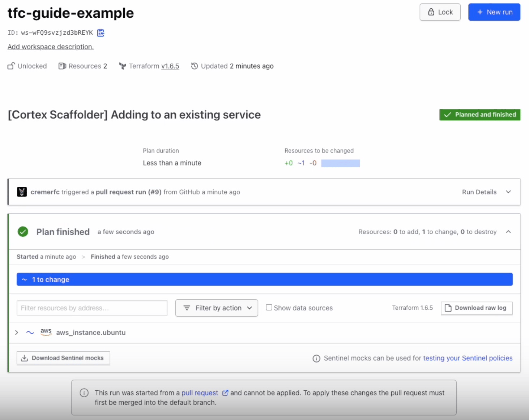Image resolution: width=529 pixels, height=420 pixels.
Task: Collapse the Plan finished panel
Action: 508,232
